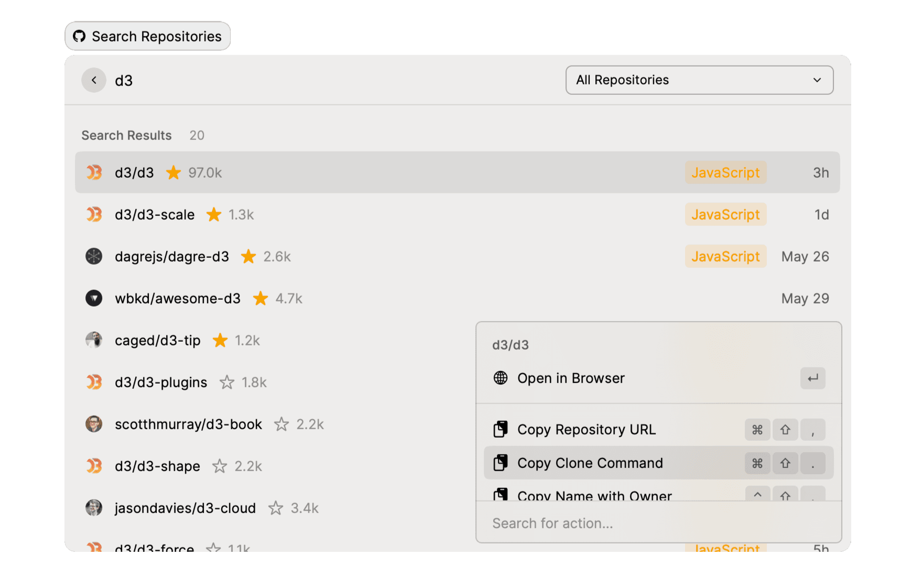Click the d3 logo next to d3/d3-plugins
The width and height of the screenshot is (912, 588).
pyautogui.click(x=94, y=382)
